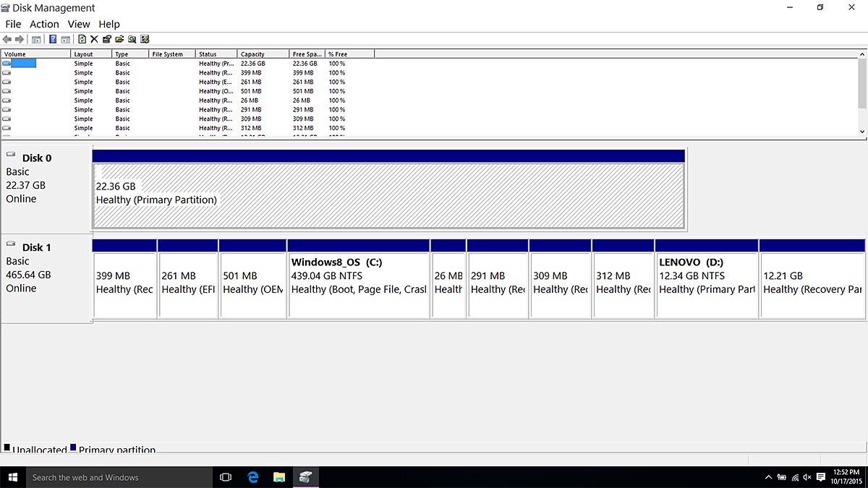Toggle the Show/Hide Action Pane toolbar icon
The height and width of the screenshot is (488, 868).
click(x=65, y=39)
